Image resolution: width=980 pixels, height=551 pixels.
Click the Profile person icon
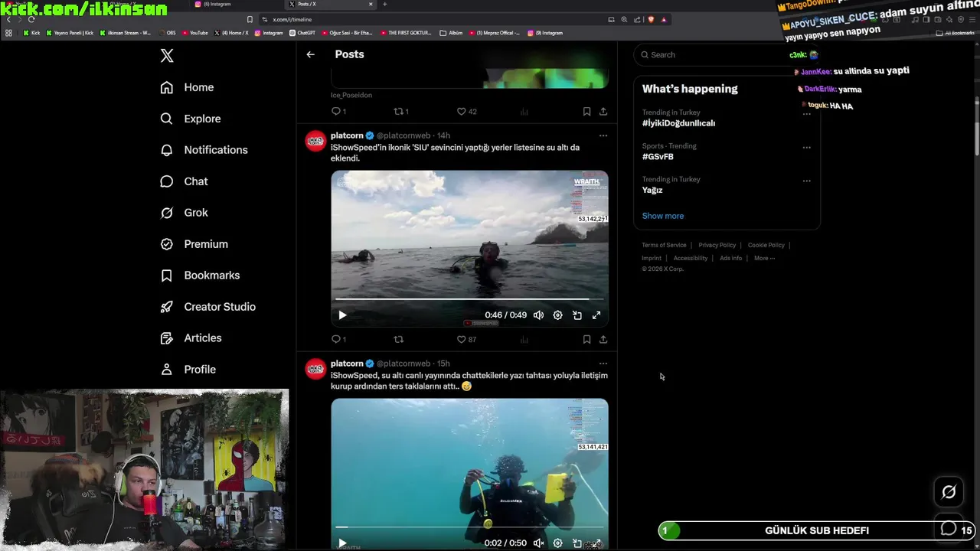click(166, 370)
